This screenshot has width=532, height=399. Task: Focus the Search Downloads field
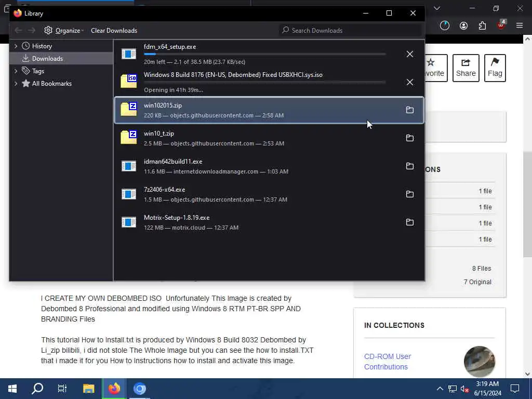pos(351,31)
